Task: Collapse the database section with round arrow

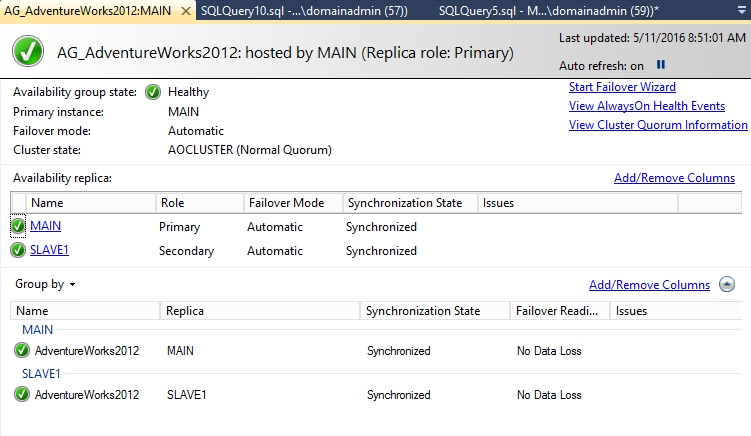Action: pyautogui.click(x=727, y=284)
